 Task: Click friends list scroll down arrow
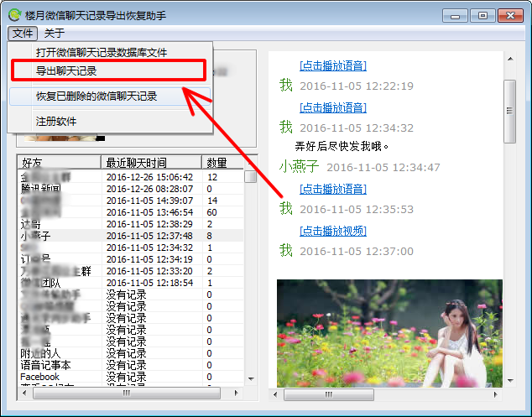(x=250, y=378)
